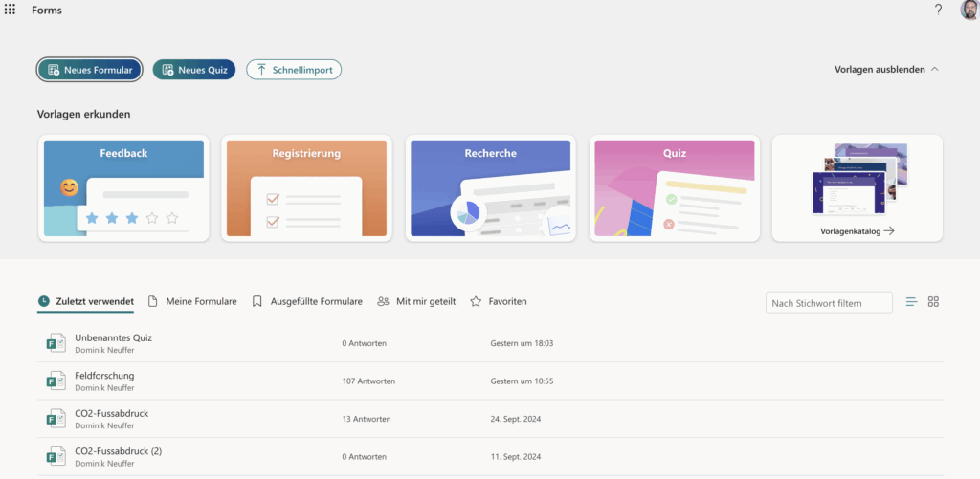
Task: Click the CO2-Fussabdruck form file icon
Action: [56, 419]
